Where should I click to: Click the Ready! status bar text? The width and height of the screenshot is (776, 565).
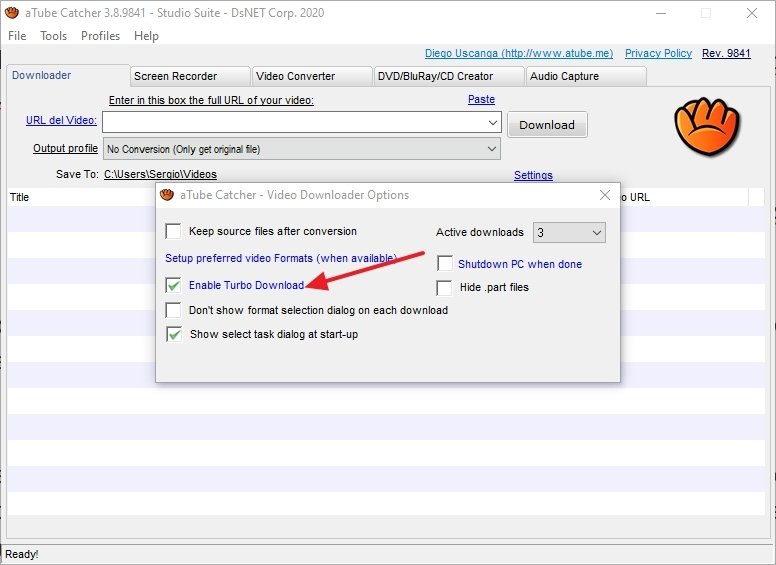pos(21,554)
